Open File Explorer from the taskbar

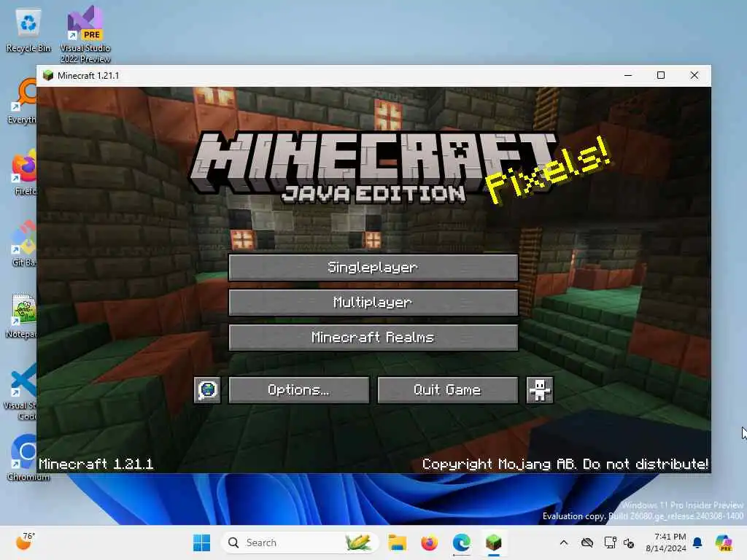click(397, 542)
